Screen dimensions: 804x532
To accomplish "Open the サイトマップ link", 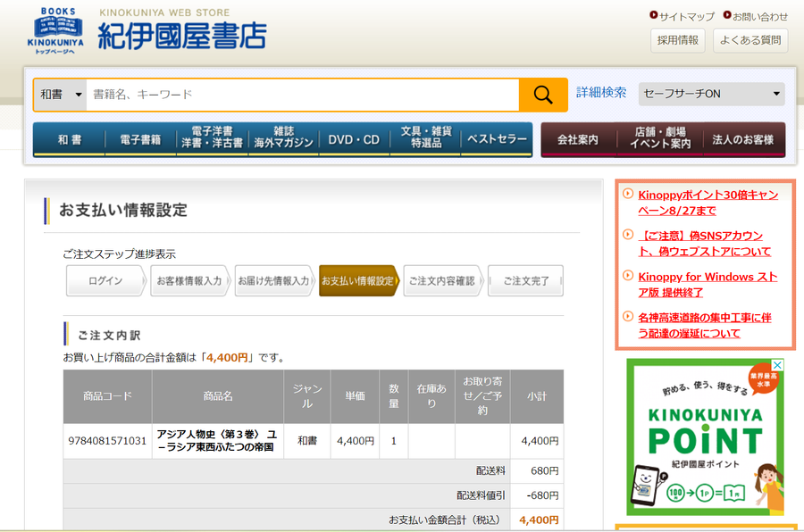I will (x=686, y=16).
